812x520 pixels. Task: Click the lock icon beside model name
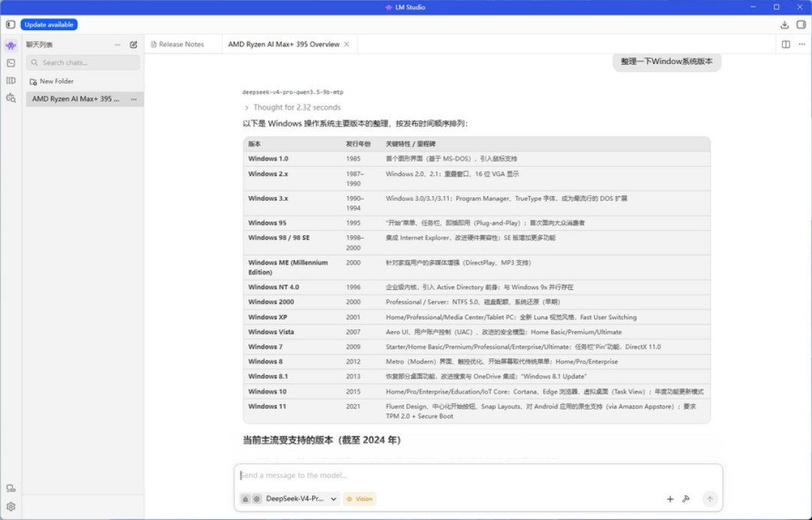coord(245,499)
